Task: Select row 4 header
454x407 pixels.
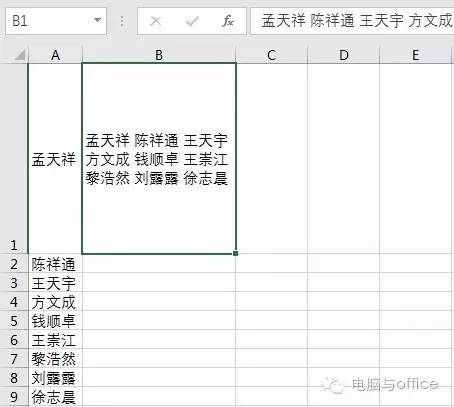Action: coord(14,302)
